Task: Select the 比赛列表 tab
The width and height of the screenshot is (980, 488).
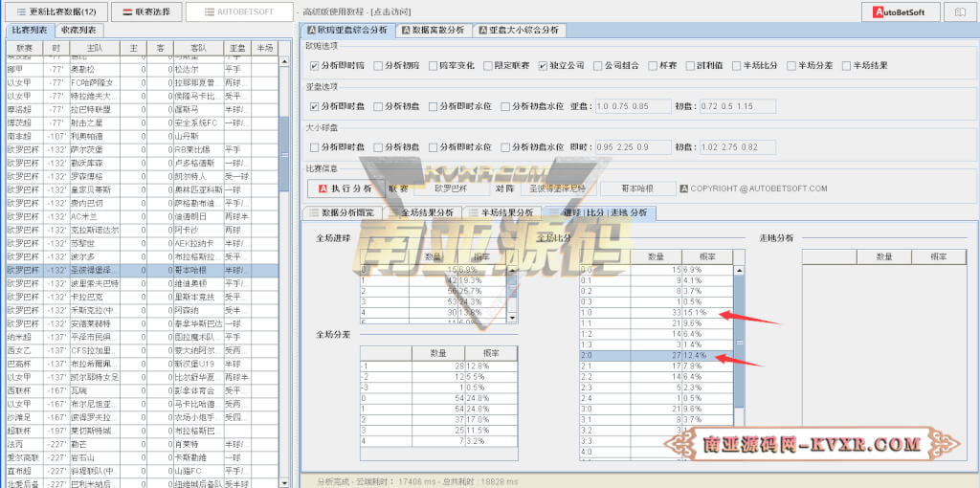Action: click(x=30, y=30)
